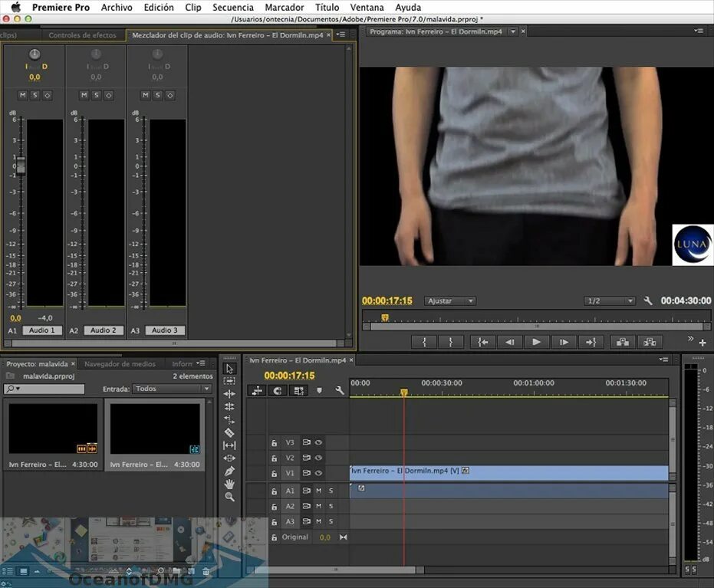Viewport: 714px width, 588px height.
Task: Mute timeline track A1
Action: click(x=319, y=491)
